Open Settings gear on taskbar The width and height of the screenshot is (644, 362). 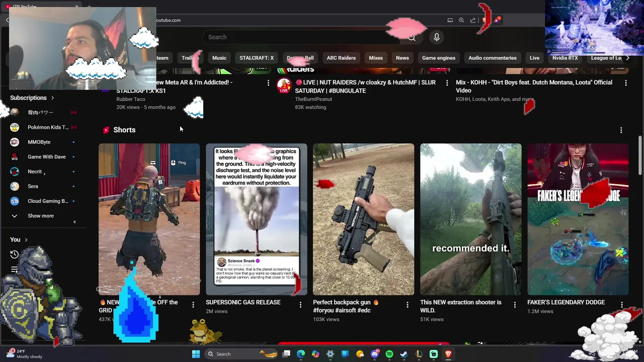330,354
